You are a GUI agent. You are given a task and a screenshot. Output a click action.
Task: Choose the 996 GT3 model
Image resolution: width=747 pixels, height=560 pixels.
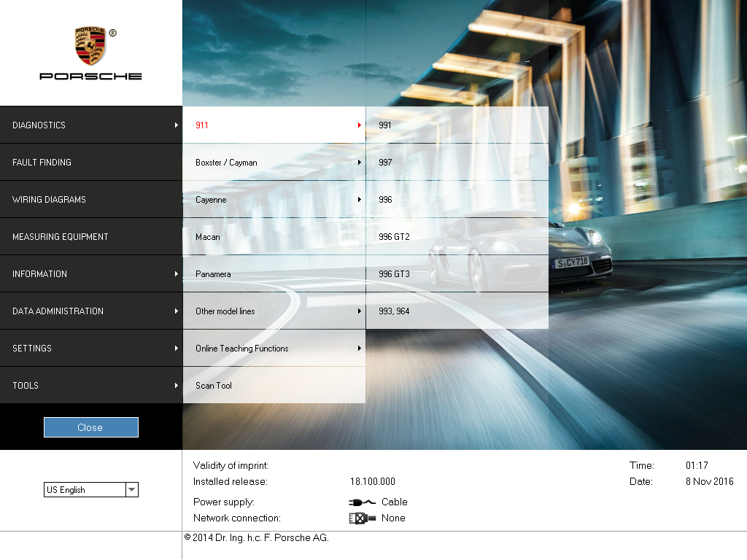coord(457,274)
